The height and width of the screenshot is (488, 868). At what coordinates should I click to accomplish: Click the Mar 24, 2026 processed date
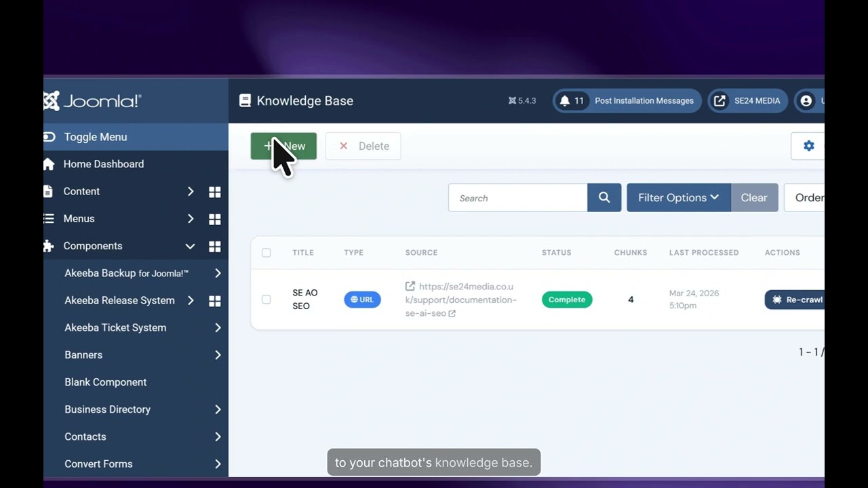point(694,299)
